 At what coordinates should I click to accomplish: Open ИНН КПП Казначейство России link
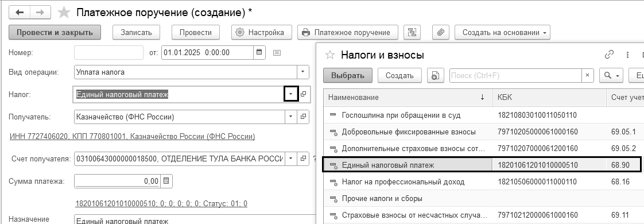pyautogui.click(x=132, y=137)
